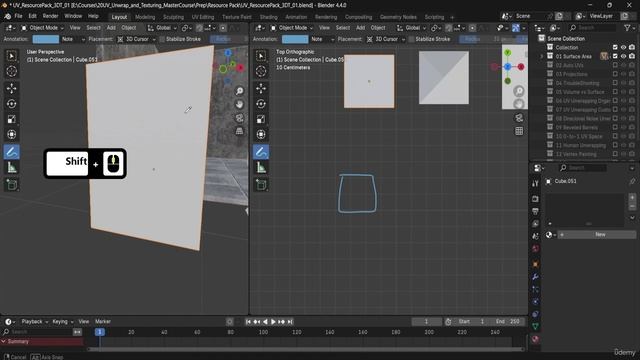Select the Move tool in left viewport
Viewport: 640px width, 360px height.
[11, 88]
